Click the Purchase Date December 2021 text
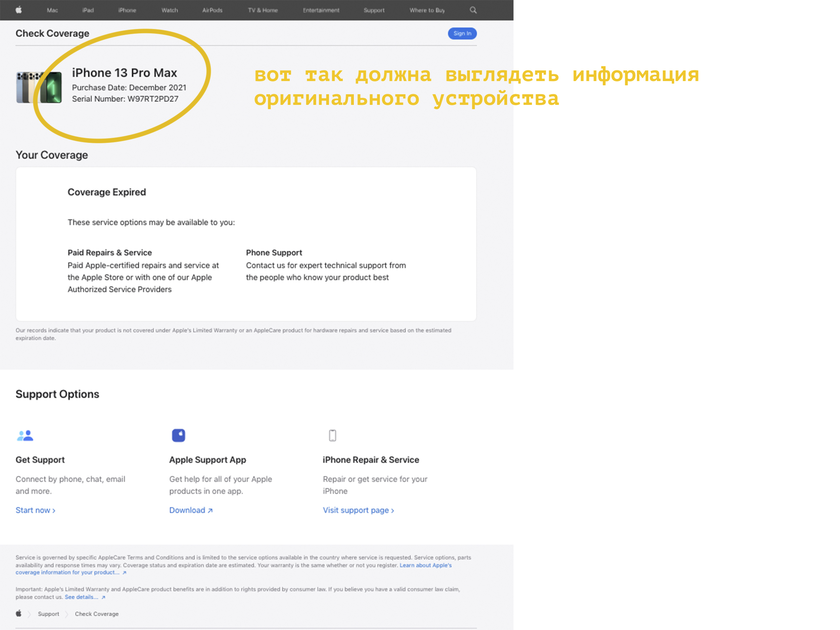840x630 pixels. tap(129, 88)
